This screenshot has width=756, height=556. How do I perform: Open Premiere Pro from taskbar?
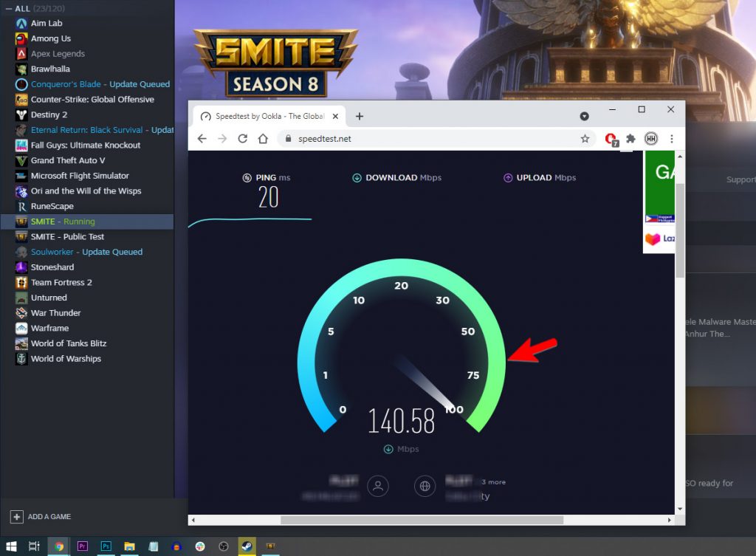click(83, 546)
